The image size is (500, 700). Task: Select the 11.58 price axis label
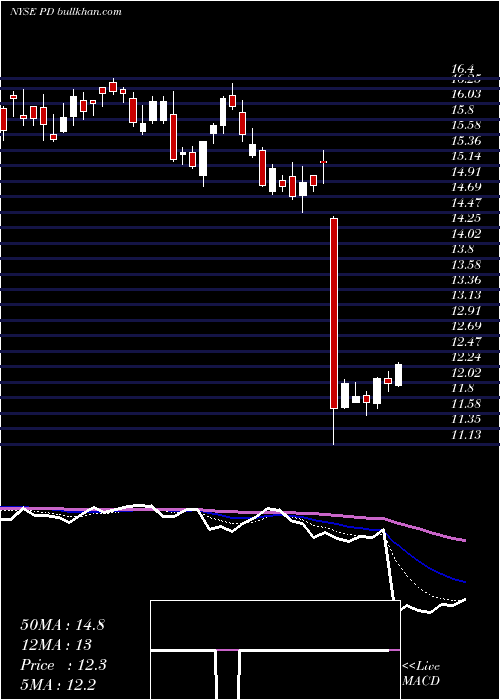466,404
